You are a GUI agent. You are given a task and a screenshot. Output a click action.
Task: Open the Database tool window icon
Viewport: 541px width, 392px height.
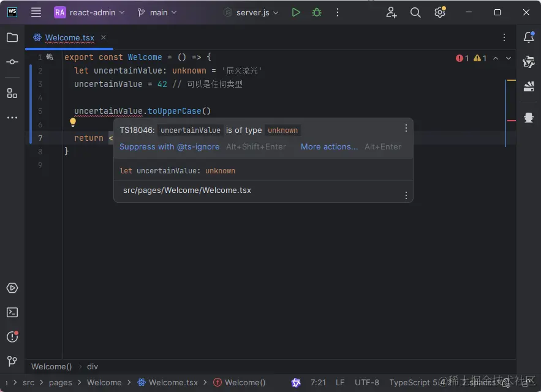tap(529, 86)
